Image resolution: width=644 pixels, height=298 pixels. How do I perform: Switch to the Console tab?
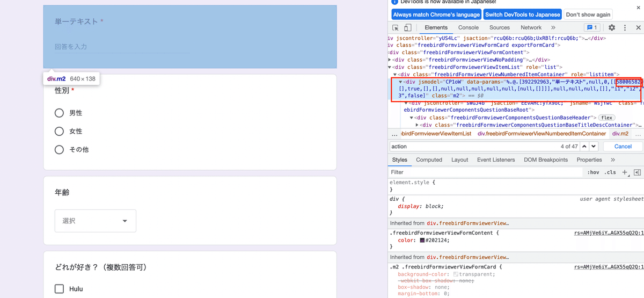pos(468,27)
